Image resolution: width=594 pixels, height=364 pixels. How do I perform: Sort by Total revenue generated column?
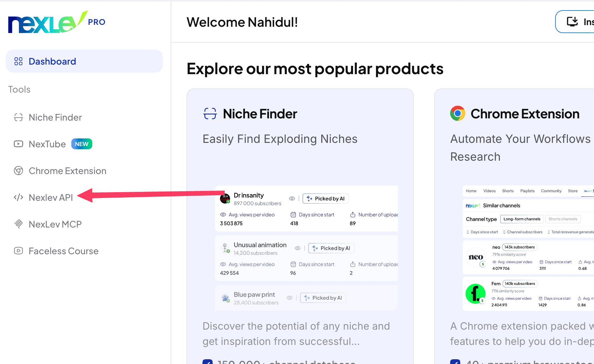pyautogui.click(x=570, y=232)
